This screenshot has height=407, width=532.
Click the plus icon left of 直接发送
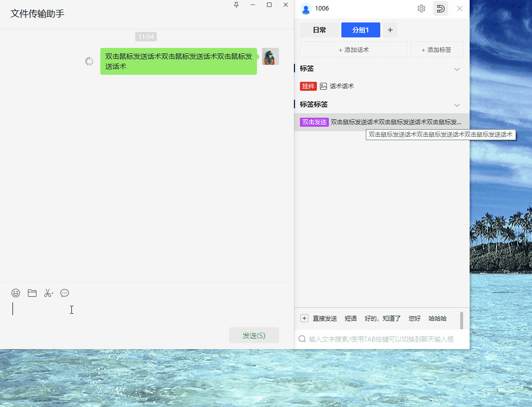point(304,318)
